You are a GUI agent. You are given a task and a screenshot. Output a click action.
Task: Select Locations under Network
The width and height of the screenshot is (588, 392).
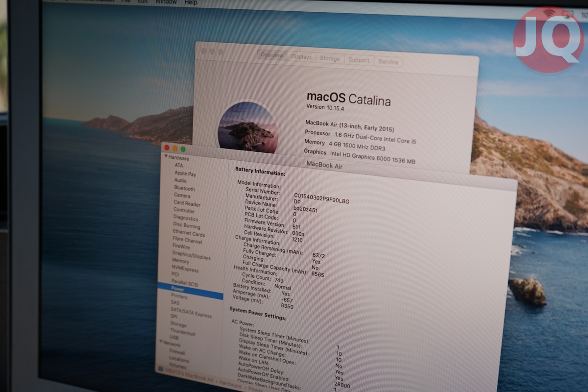(178, 359)
